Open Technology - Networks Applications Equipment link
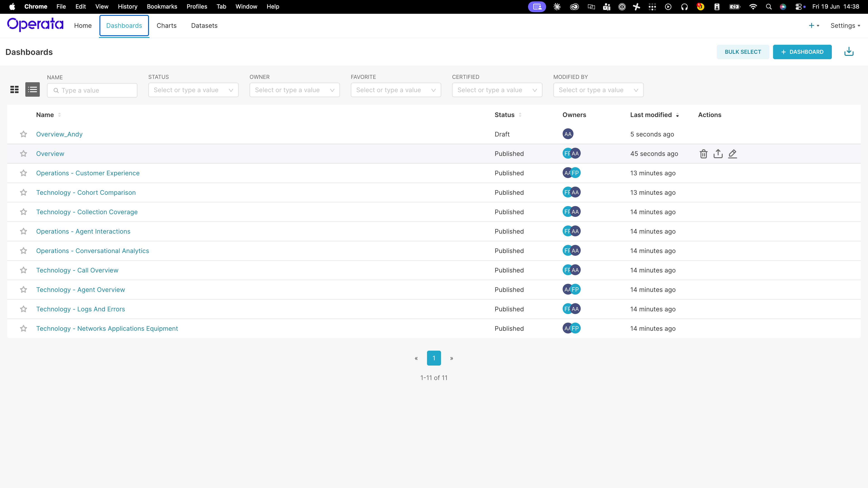This screenshot has height=488, width=868. (x=107, y=328)
